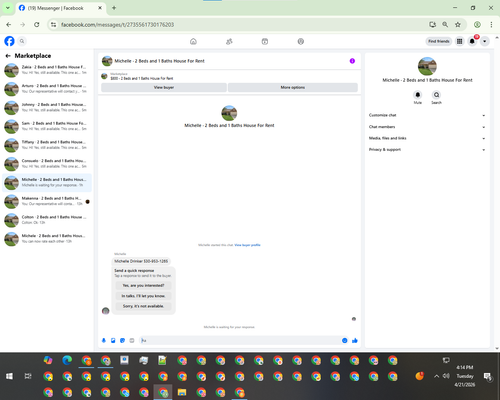Select the Messenger | Facebook tab
This screenshot has height=400, width=500.
coord(60,8)
